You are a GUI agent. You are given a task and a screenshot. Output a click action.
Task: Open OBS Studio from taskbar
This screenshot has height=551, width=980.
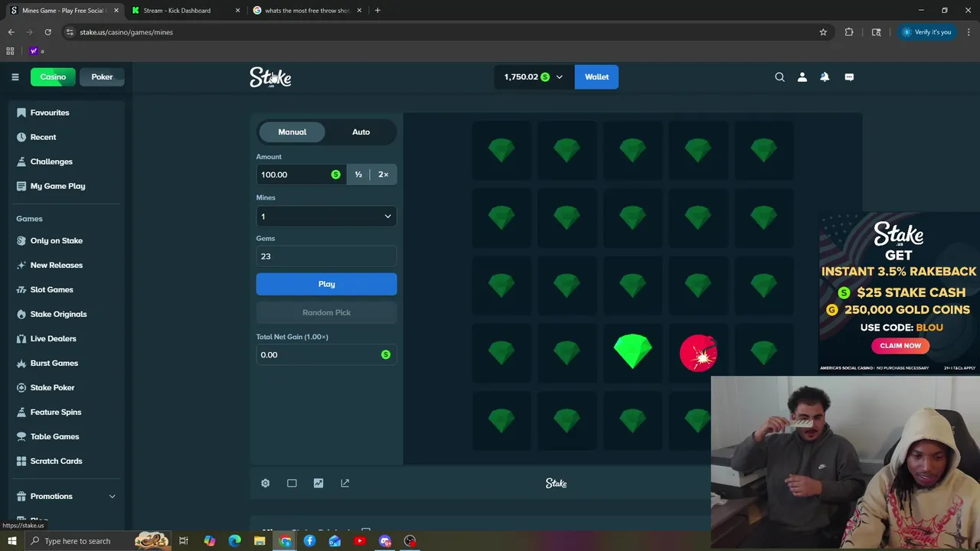(x=410, y=541)
